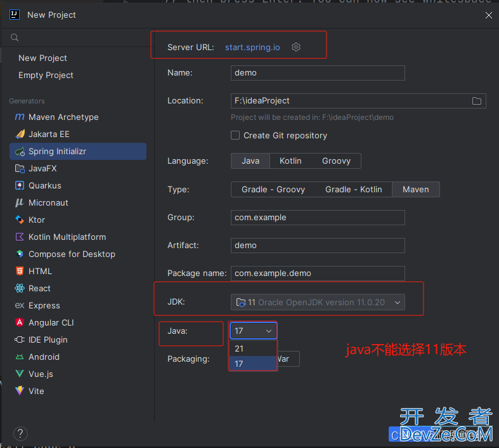The width and height of the screenshot is (499, 448).
Task: Click the Group field
Action: coord(318,218)
